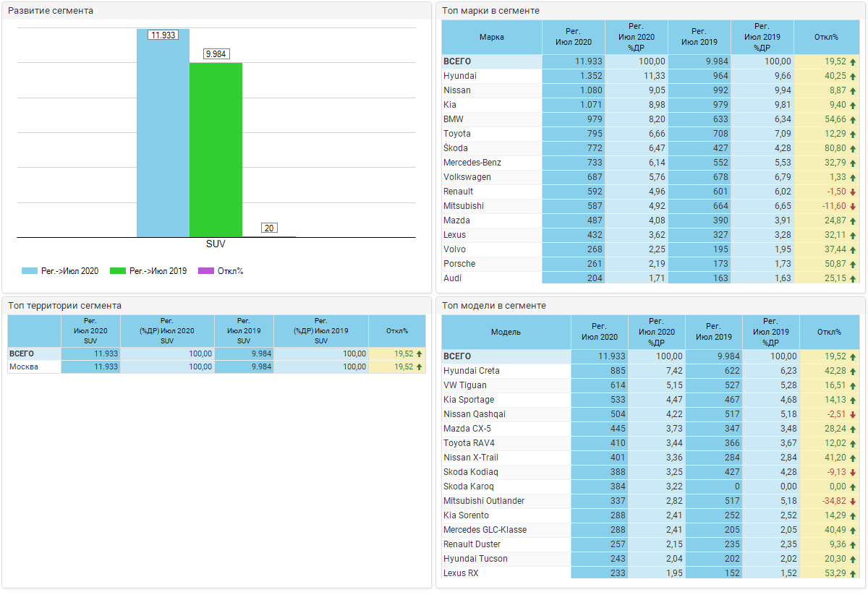
Task: Click the -11,60 deviation value for Mitsubishi
Action: coord(833,206)
